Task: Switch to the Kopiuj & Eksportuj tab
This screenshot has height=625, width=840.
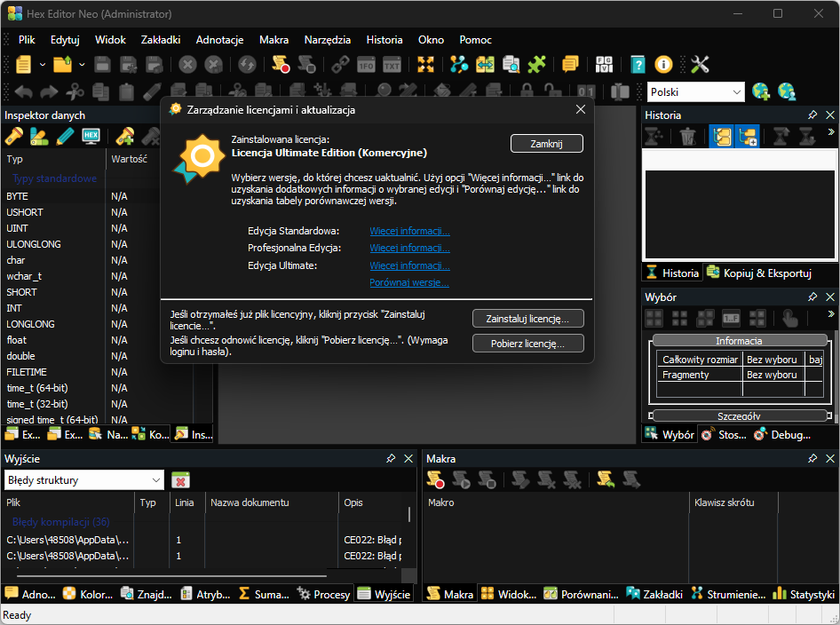Action: click(760, 273)
